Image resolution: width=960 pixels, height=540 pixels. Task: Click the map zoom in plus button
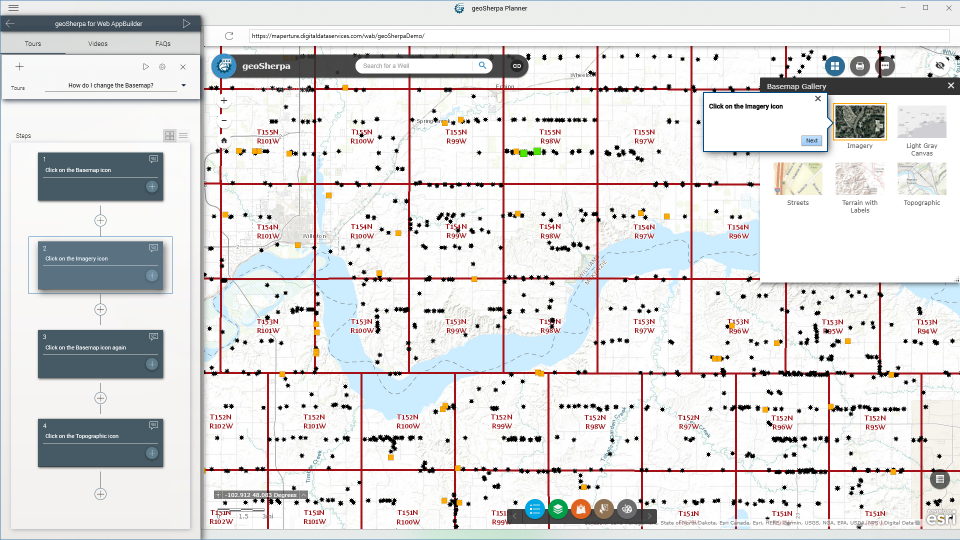(224, 101)
